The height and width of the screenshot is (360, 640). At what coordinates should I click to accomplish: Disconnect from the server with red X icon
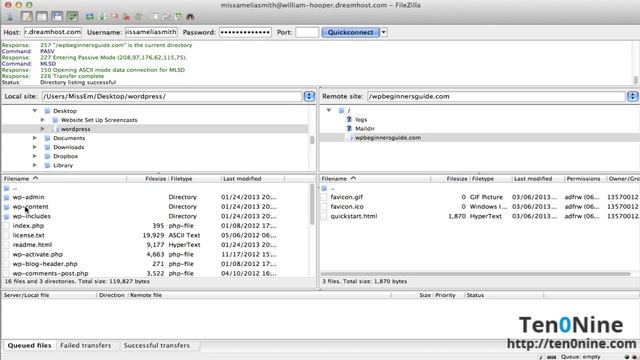pyautogui.click(x=127, y=17)
